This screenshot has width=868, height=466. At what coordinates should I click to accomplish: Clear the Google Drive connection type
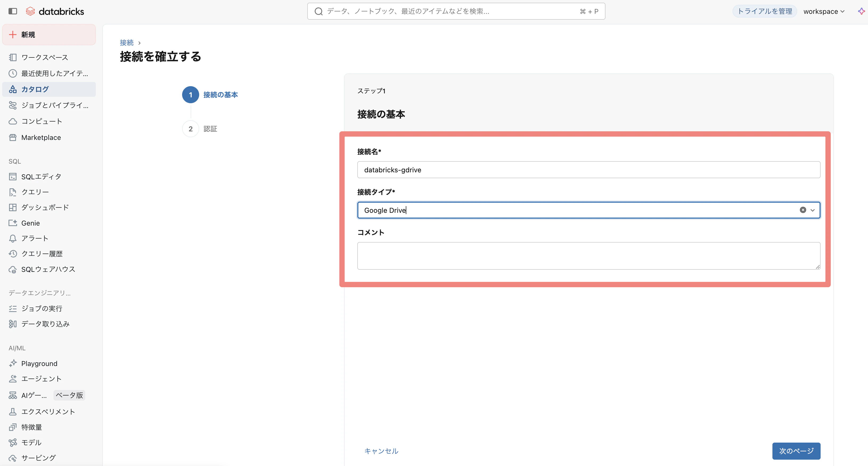803,210
